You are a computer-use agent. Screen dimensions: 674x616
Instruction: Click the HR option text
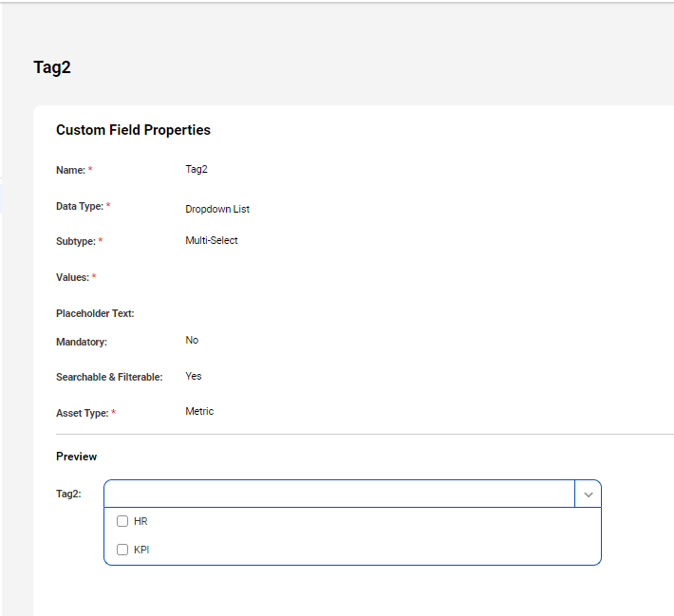tap(140, 521)
